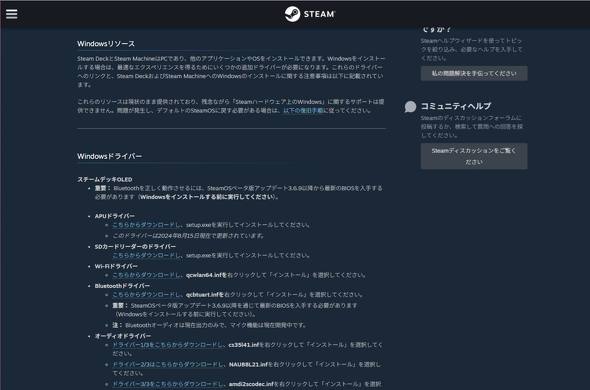Click the Steam logo in header
The image size is (590, 390).
click(x=310, y=14)
